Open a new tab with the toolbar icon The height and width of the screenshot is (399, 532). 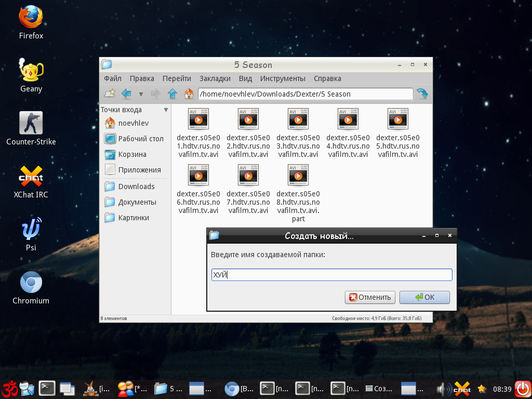click(x=110, y=94)
